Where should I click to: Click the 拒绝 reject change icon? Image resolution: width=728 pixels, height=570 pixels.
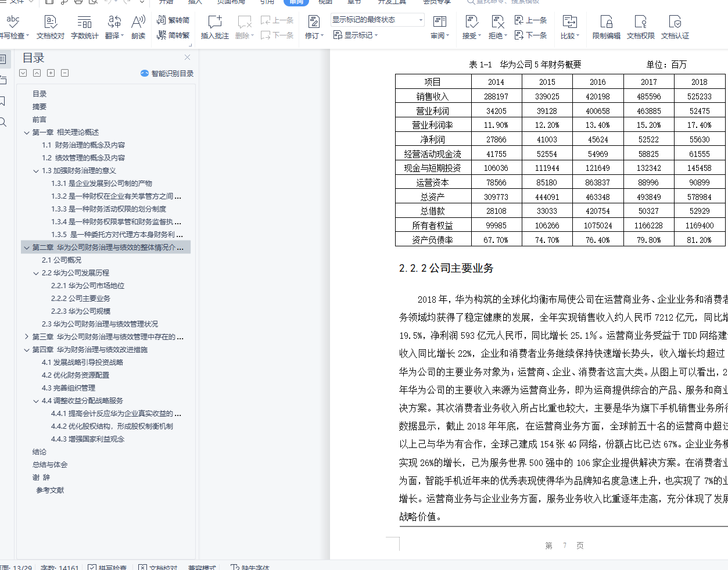tap(498, 22)
